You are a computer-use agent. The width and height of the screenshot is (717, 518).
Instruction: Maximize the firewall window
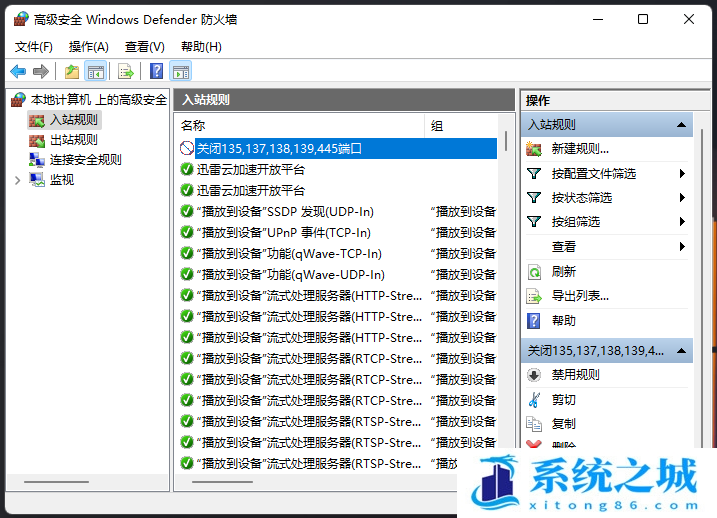coord(643,19)
